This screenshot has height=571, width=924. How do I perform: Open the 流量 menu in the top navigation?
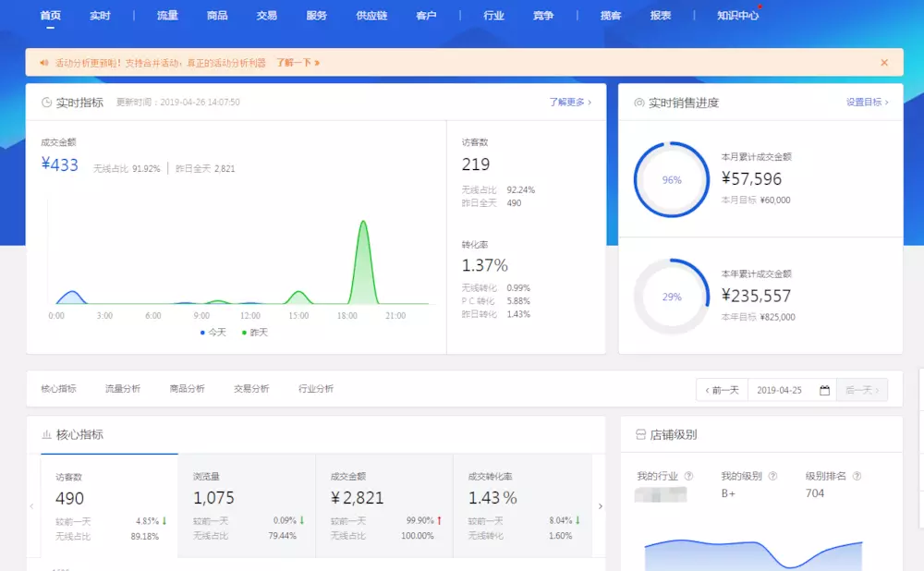click(167, 16)
